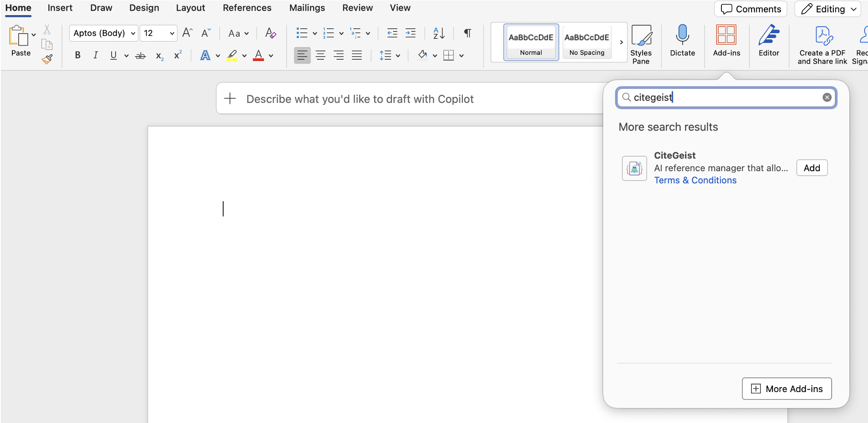This screenshot has width=868, height=423.
Task: Add the CiteGeist add-in
Action: click(812, 168)
